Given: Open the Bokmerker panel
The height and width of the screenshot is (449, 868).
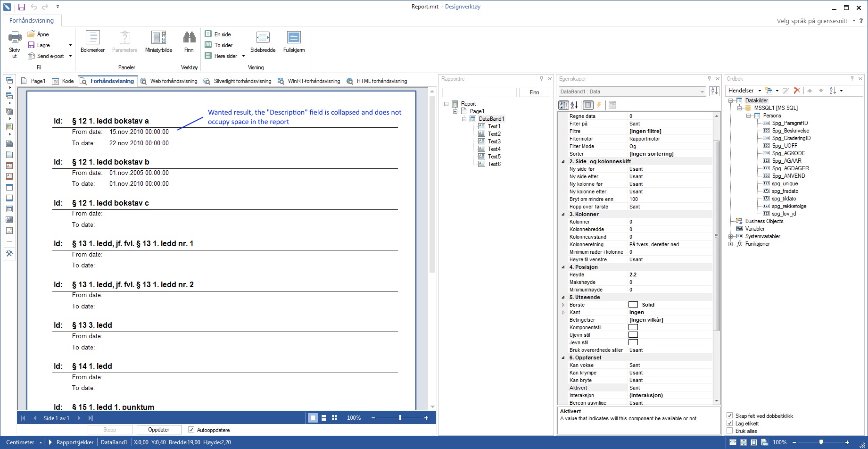Looking at the screenshot, I should coord(92,42).
